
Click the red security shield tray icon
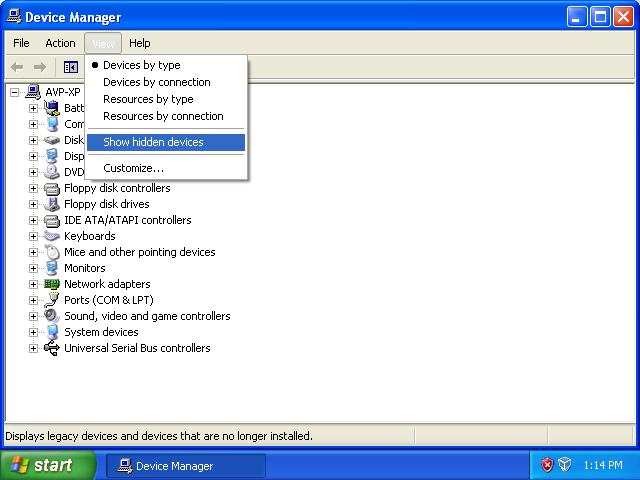click(x=547, y=465)
